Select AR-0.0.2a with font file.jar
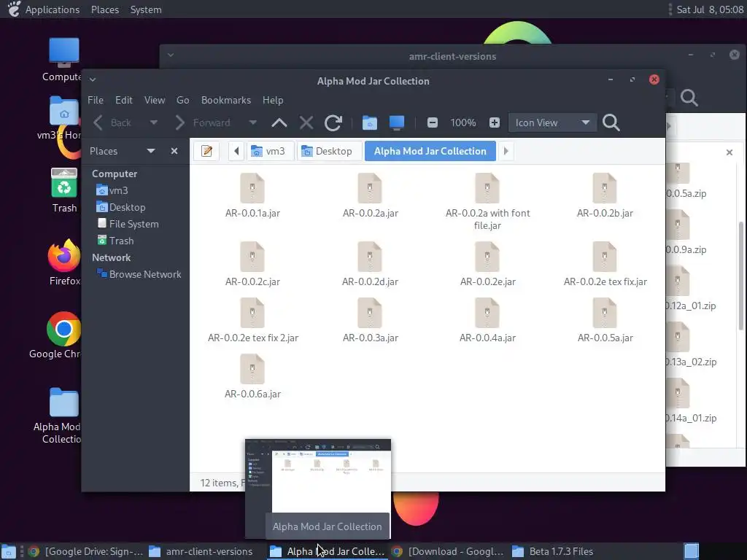 point(487,202)
